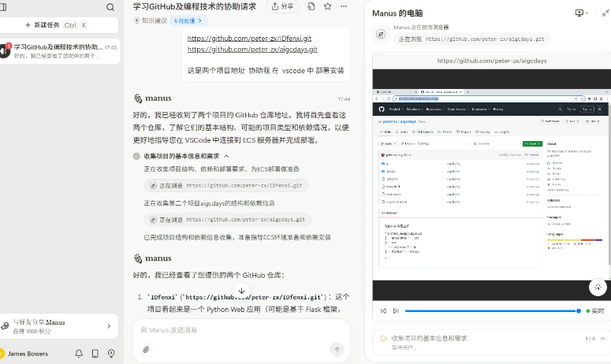
Task: Click the 17:44 message timestamp
Action: point(344,99)
